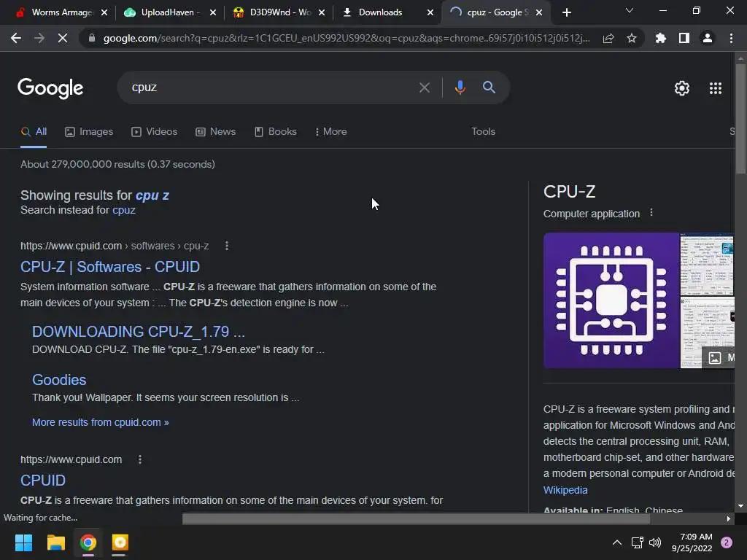Click the horizontal scrollbar right arrow
The width and height of the screenshot is (747, 560).
point(728,518)
